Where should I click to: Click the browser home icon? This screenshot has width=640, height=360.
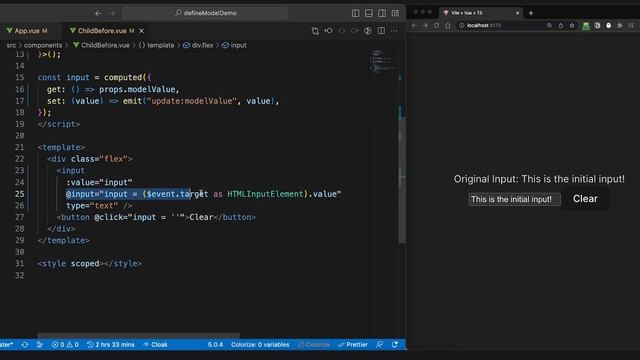coord(448,25)
